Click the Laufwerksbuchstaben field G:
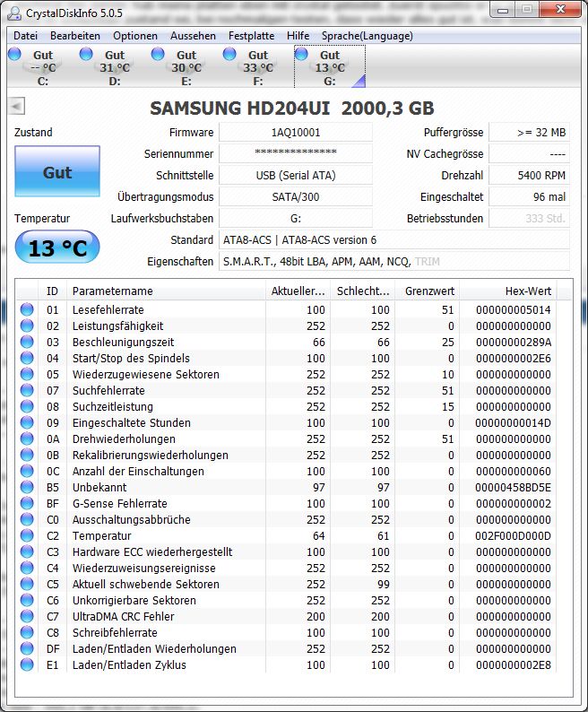This screenshot has height=712, width=588. pyautogui.click(x=296, y=219)
